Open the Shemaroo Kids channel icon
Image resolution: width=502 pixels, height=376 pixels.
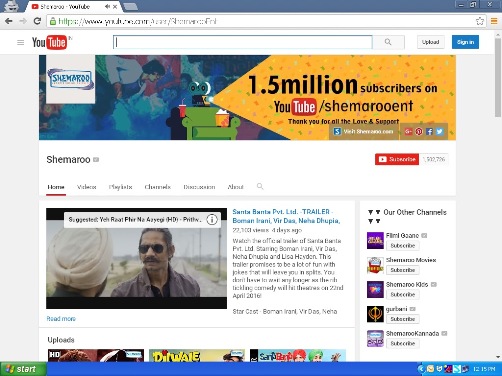click(375, 289)
